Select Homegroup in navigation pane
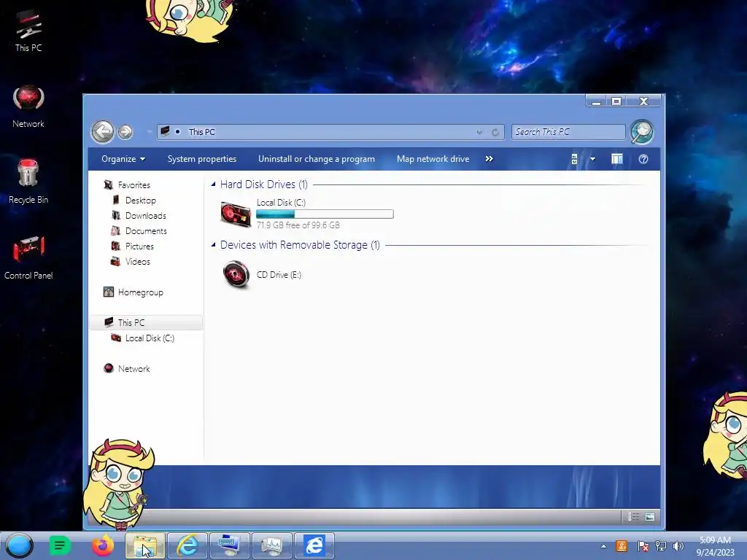The height and width of the screenshot is (560, 747). point(141,292)
